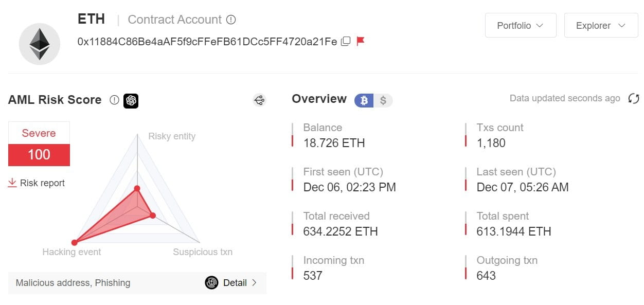Click the Ethereum logo avatar
This screenshot has width=644, height=305.
40,44
